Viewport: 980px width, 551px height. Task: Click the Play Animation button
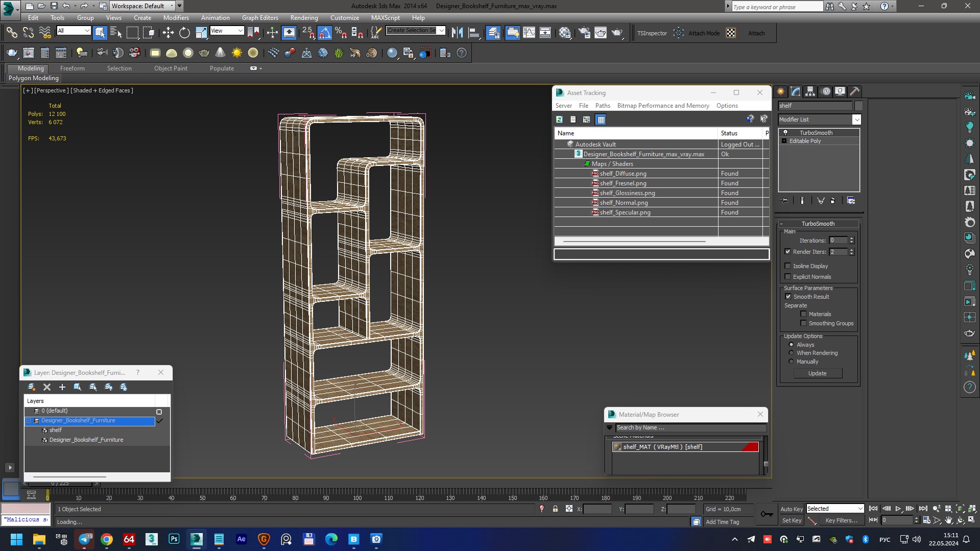898,509
